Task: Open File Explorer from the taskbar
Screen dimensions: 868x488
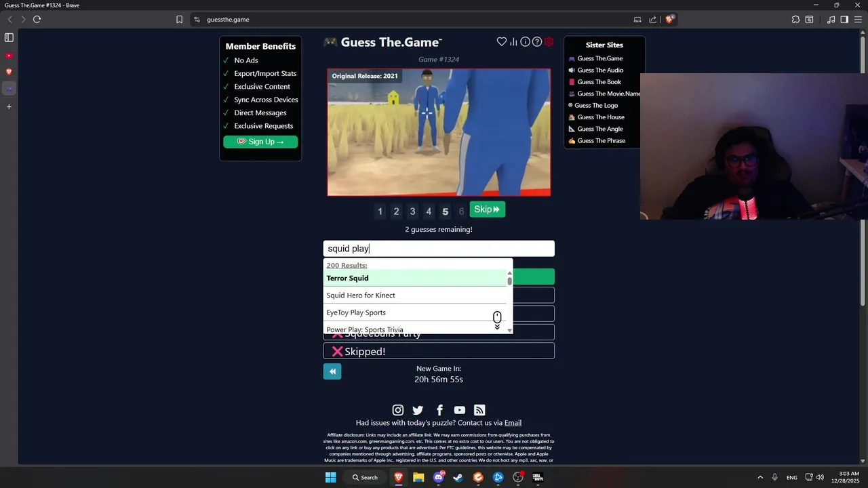Action: point(418,477)
